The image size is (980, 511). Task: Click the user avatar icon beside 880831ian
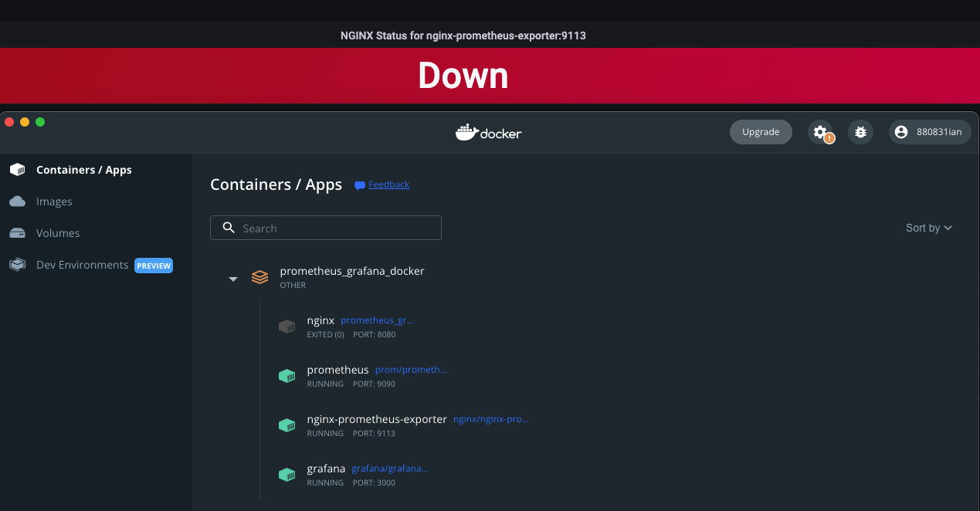tap(900, 132)
